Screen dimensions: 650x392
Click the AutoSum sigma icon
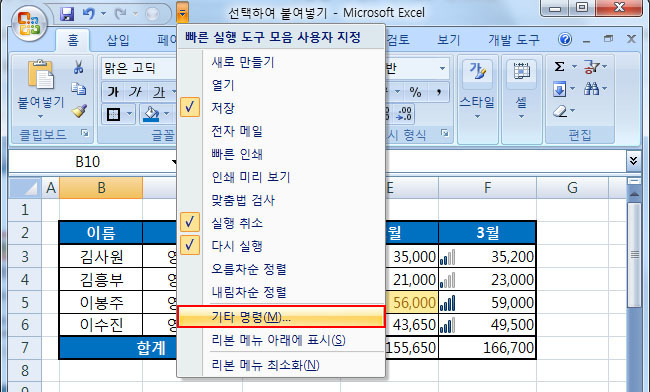coord(559,67)
